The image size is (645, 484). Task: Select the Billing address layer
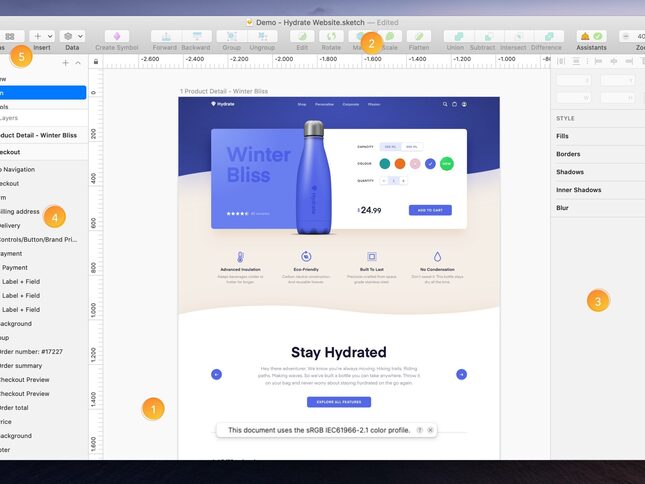click(x=44, y=211)
